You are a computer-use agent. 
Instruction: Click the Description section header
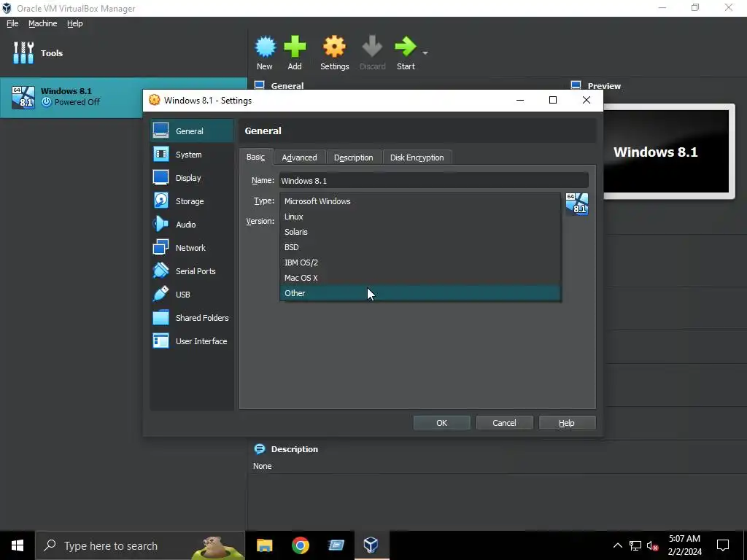(x=295, y=449)
